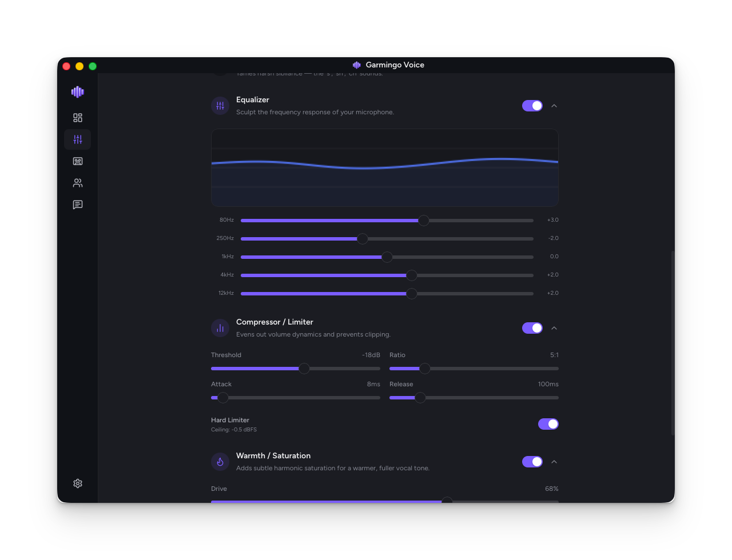732x560 pixels.
Task: Open the cassette tape icon in sidebar
Action: (x=78, y=161)
